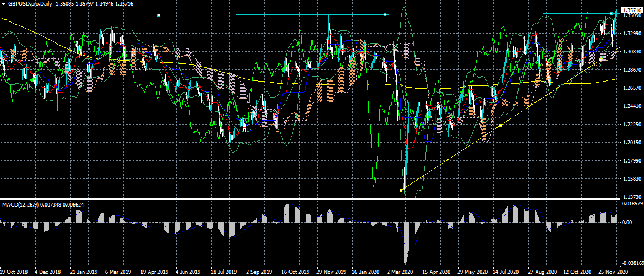Click the triangle arrow beside GBPUSD.pro,Daily
The height and width of the screenshot is (276, 644).
[x=3, y=4]
